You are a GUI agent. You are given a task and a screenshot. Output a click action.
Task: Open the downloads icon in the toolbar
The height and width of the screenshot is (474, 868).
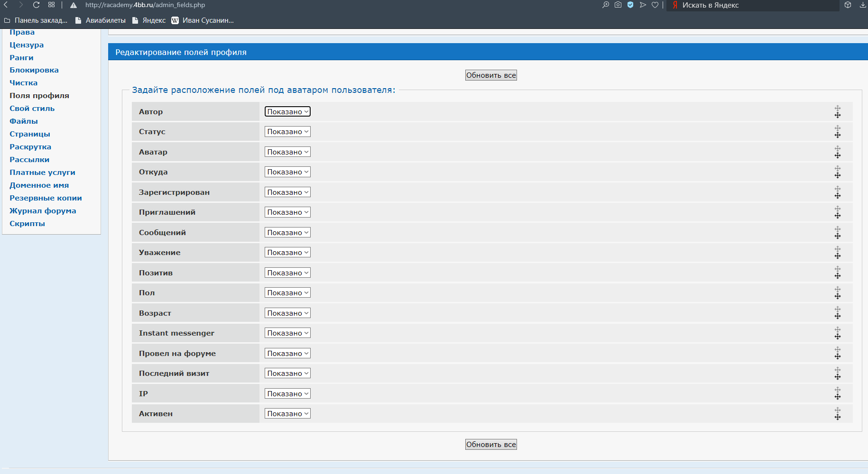[x=863, y=5]
